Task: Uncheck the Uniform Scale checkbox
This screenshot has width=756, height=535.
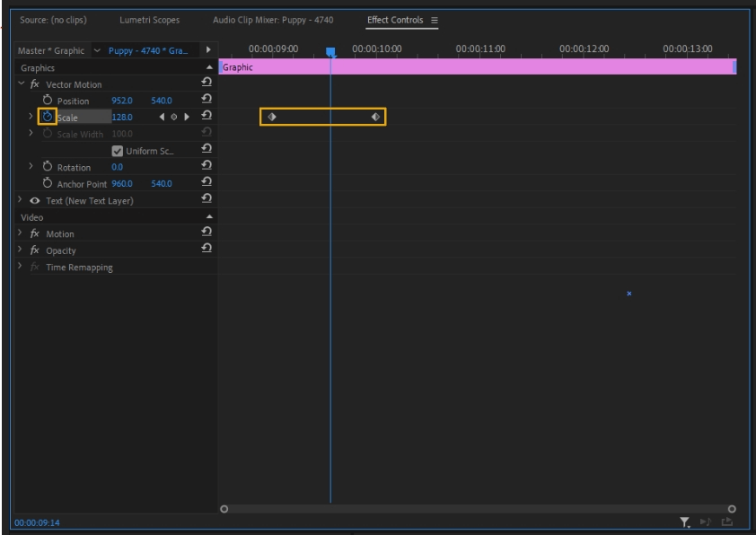Action: coord(117,150)
